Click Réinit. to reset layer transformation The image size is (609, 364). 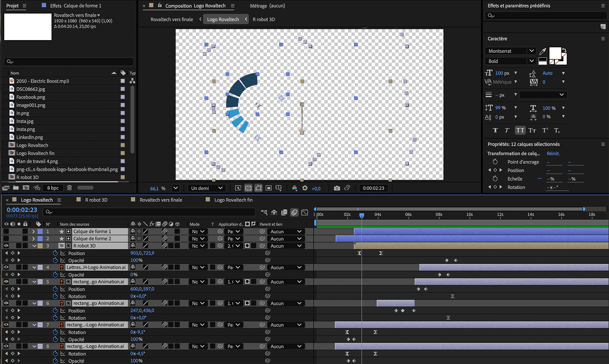553,154
